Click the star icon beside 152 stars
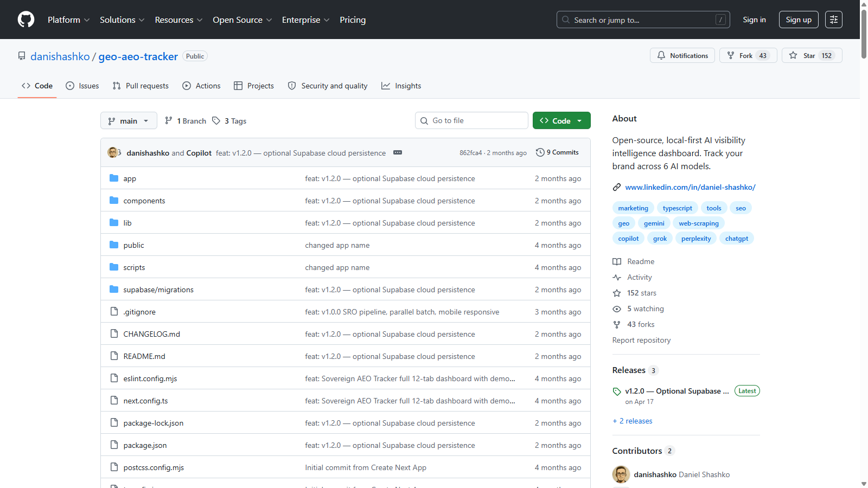 (x=617, y=293)
